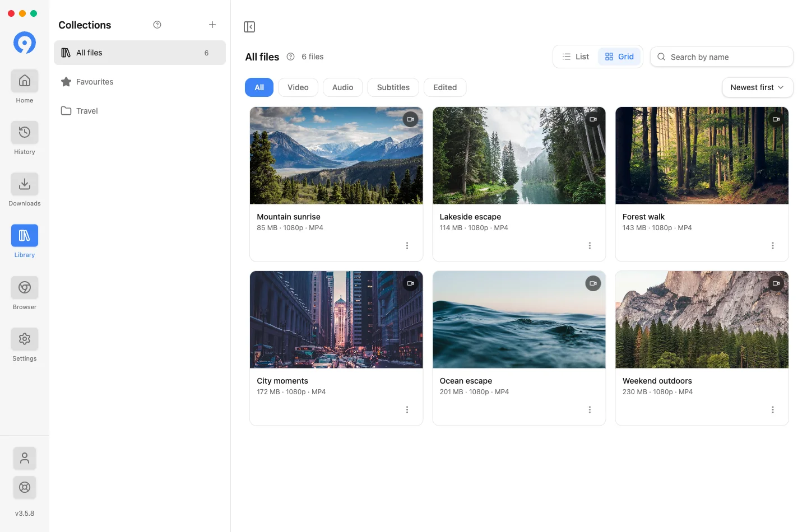The width and height of the screenshot is (807, 532).
Task: Open the Weekend outdoors thumbnail
Action: pos(702,320)
